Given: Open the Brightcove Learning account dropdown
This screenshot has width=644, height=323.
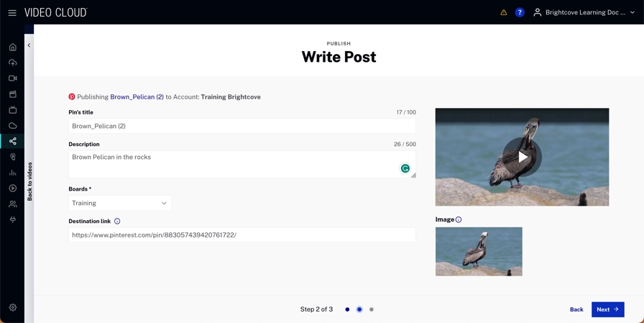Looking at the screenshot, I should tap(584, 12).
